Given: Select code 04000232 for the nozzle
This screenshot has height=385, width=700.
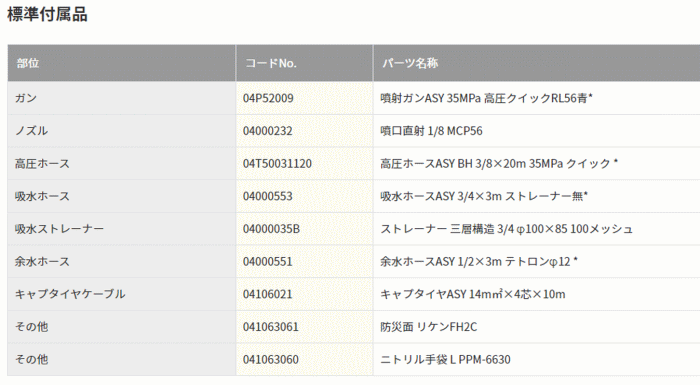Looking at the screenshot, I should 267,131.
